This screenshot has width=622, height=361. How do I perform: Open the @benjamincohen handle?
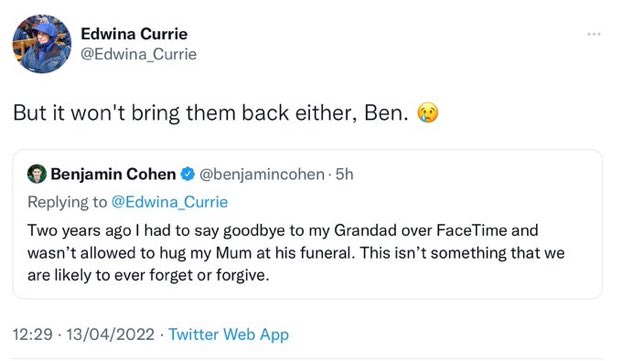click(262, 174)
